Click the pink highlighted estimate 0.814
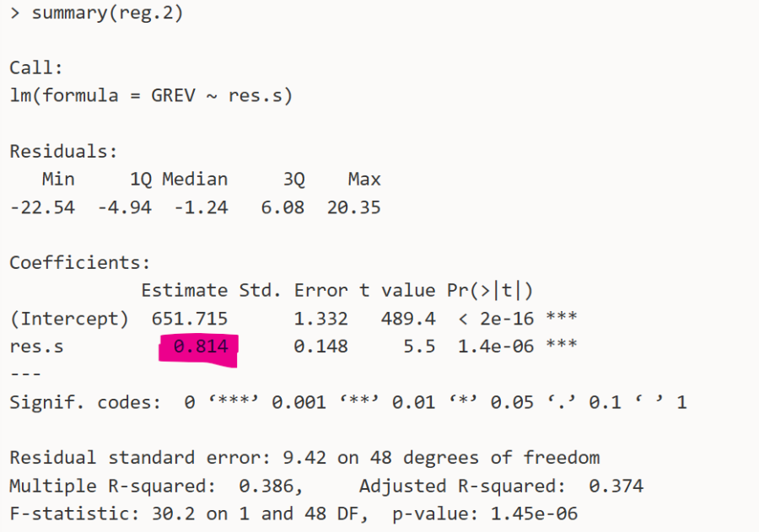The width and height of the screenshot is (759, 532). pyautogui.click(x=201, y=347)
